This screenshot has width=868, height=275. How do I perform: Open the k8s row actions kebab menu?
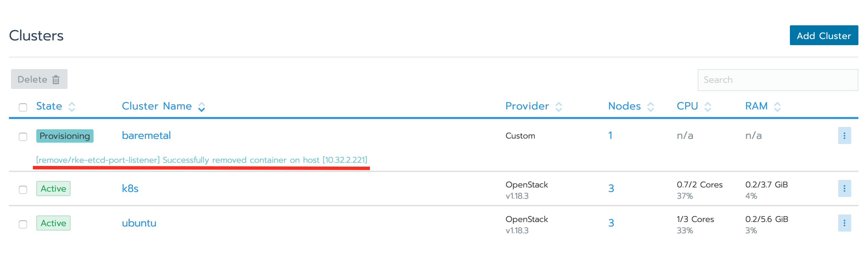(x=844, y=188)
